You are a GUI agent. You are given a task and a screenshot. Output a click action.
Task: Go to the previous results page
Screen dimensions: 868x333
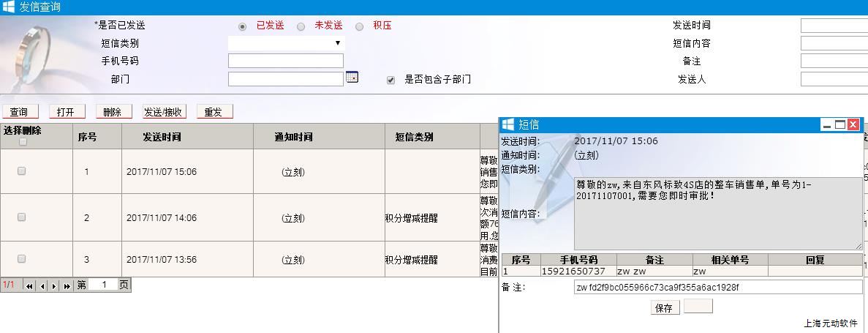42,285
